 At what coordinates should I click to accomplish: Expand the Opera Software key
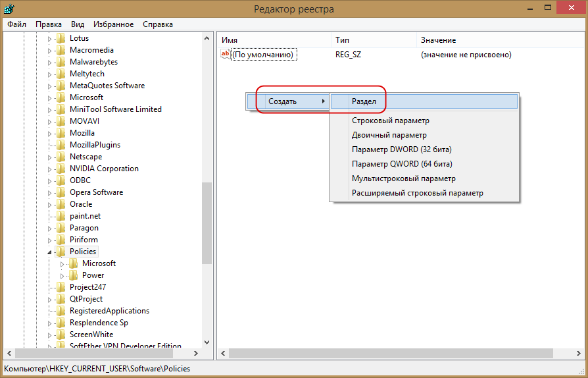click(49, 193)
